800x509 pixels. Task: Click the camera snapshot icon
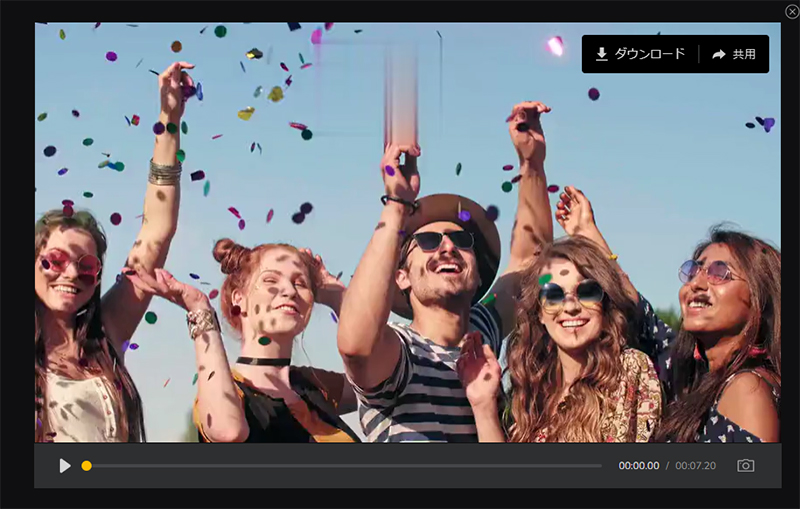pyautogui.click(x=745, y=466)
